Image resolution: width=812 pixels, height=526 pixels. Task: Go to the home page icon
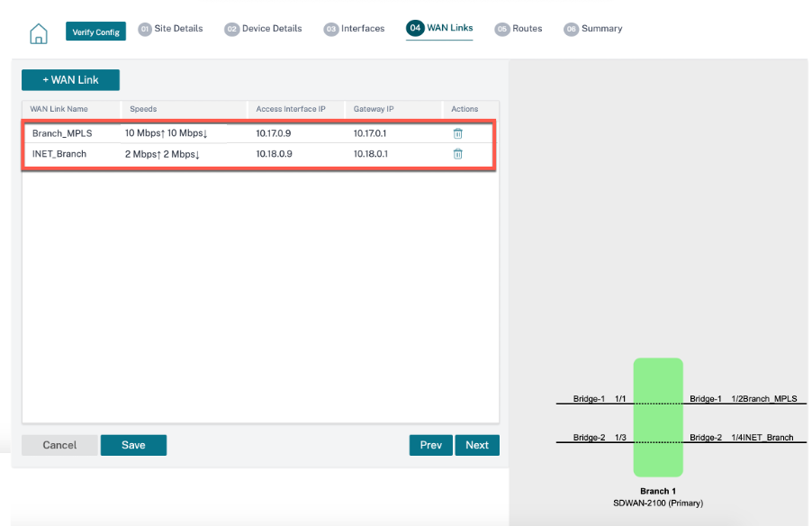point(39,33)
